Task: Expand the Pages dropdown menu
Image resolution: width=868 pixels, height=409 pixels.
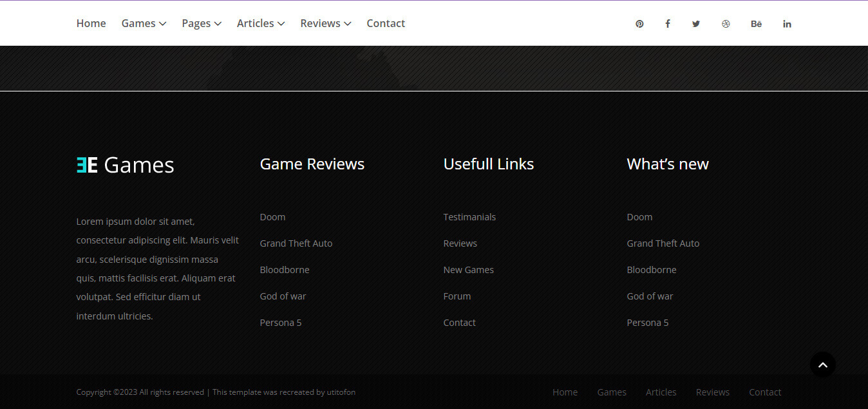Action: [x=202, y=23]
